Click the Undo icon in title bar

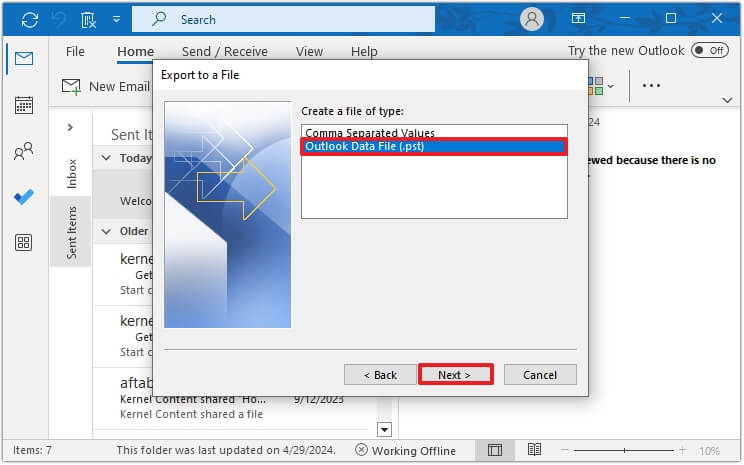(59, 19)
